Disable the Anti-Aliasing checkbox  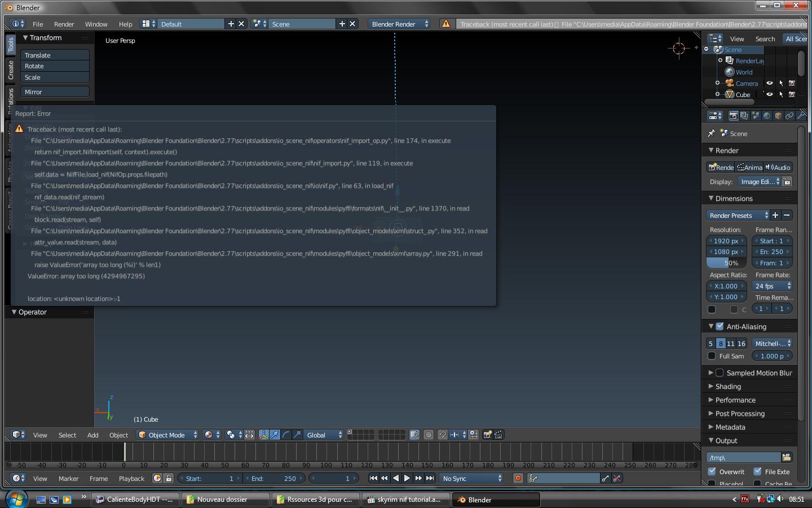[720, 326]
